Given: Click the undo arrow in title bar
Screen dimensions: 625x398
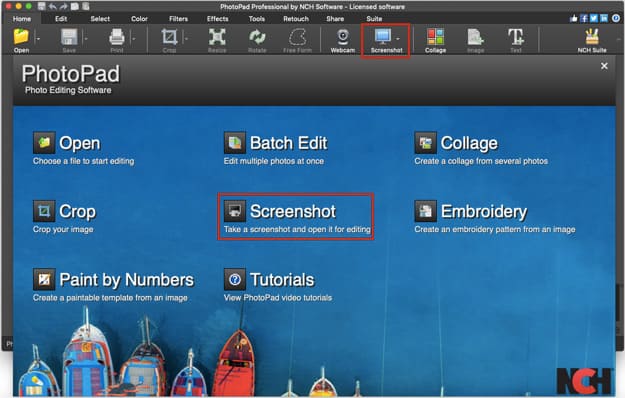Looking at the screenshot, I should (x=53, y=6).
